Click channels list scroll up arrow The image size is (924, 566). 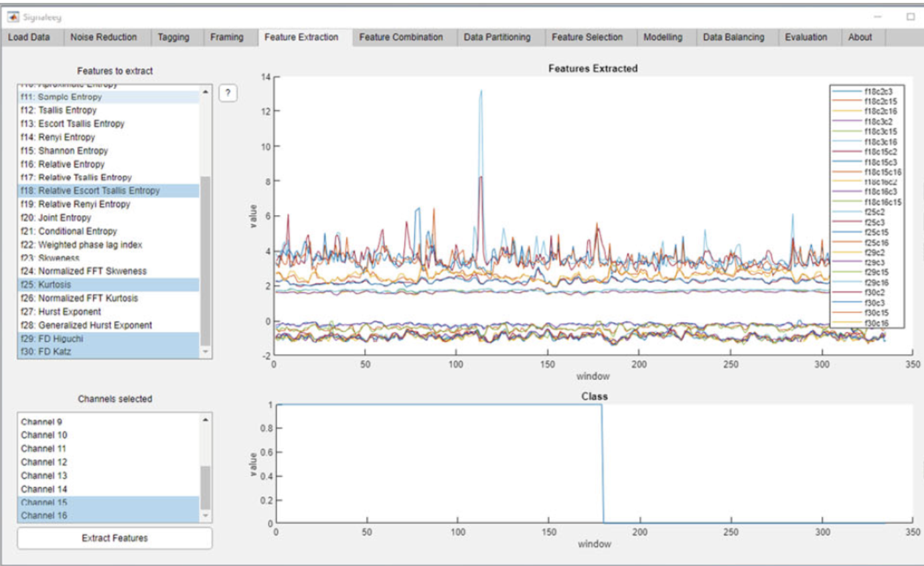[205, 420]
